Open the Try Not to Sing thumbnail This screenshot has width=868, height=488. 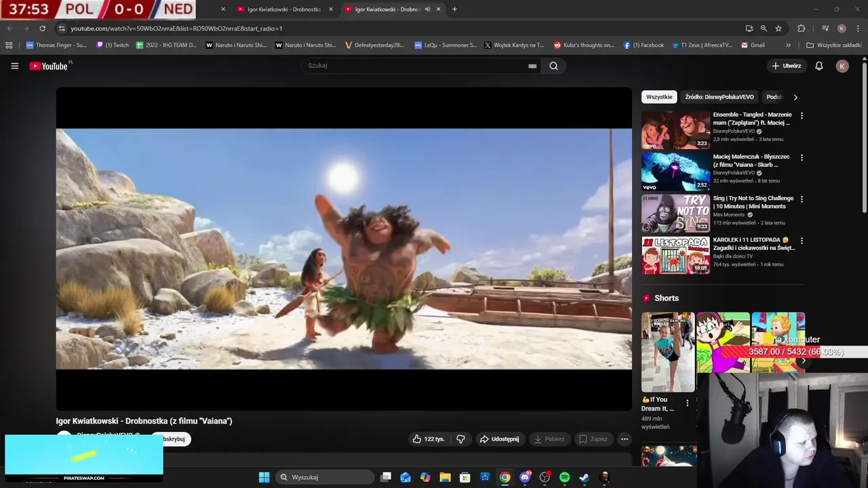coord(675,213)
